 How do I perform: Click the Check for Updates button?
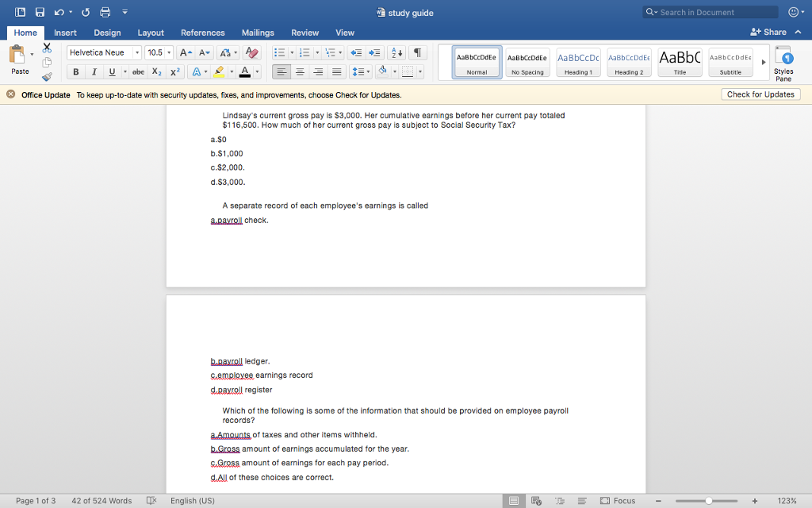tap(760, 94)
